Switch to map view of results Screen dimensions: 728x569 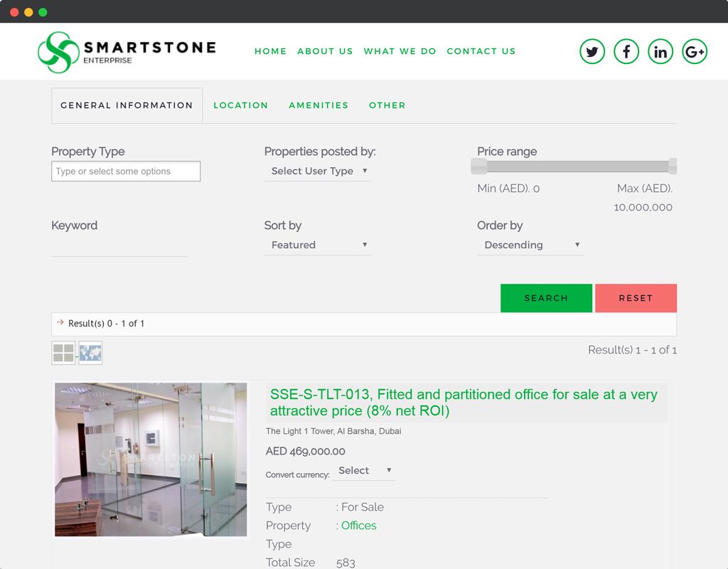(x=90, y=352)
